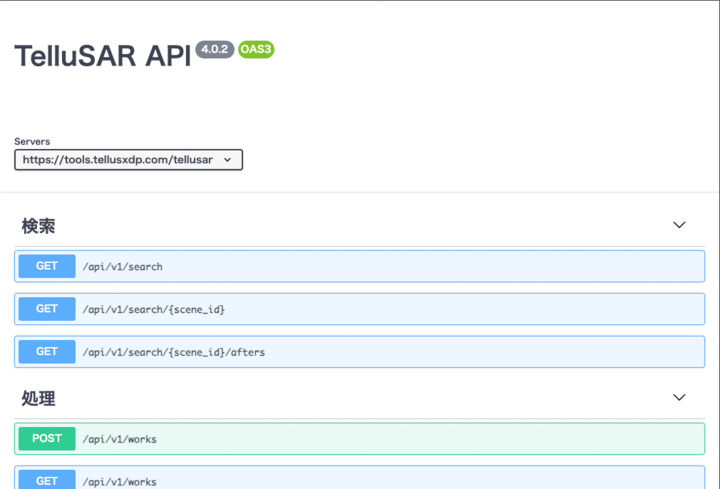This screenshot has height=489, width=720.
Task: Click GET badge for /api/v1/search
Action: pos(47,267)
